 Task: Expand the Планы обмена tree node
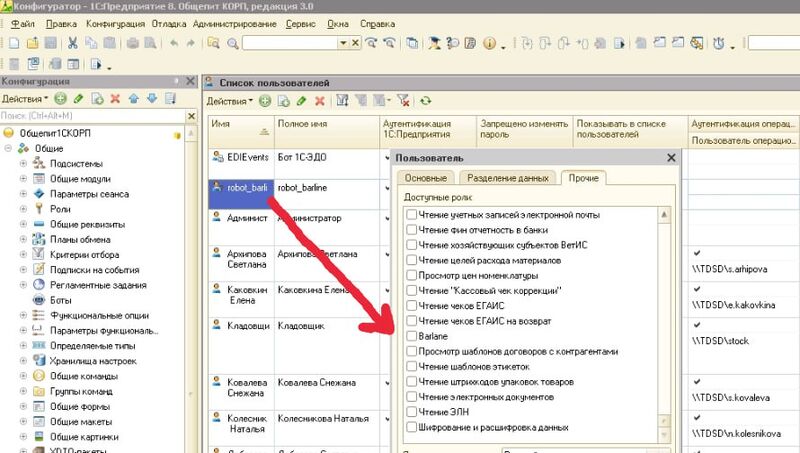click(23, 239)
